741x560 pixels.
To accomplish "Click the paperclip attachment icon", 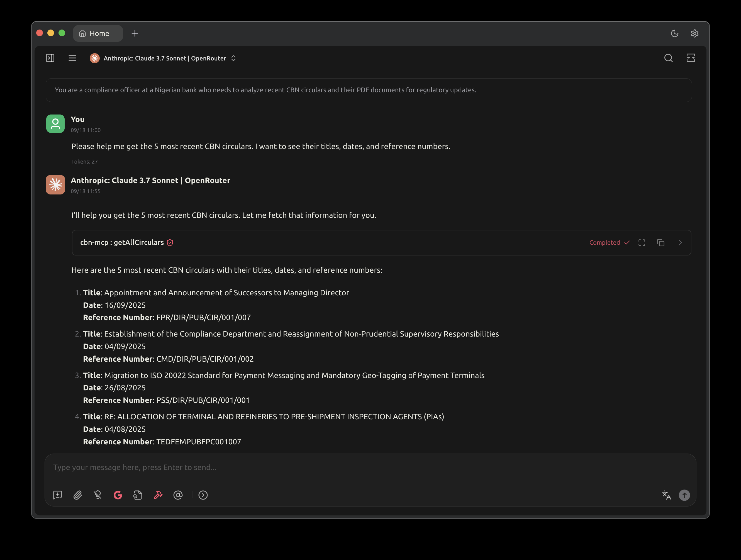I will (x=78, y=495).
